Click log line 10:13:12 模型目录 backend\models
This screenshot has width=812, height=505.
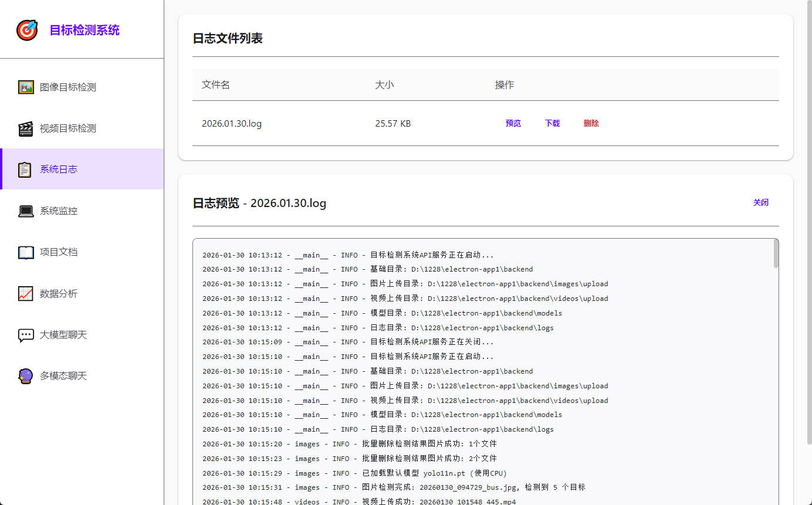(x=382, y=313)
